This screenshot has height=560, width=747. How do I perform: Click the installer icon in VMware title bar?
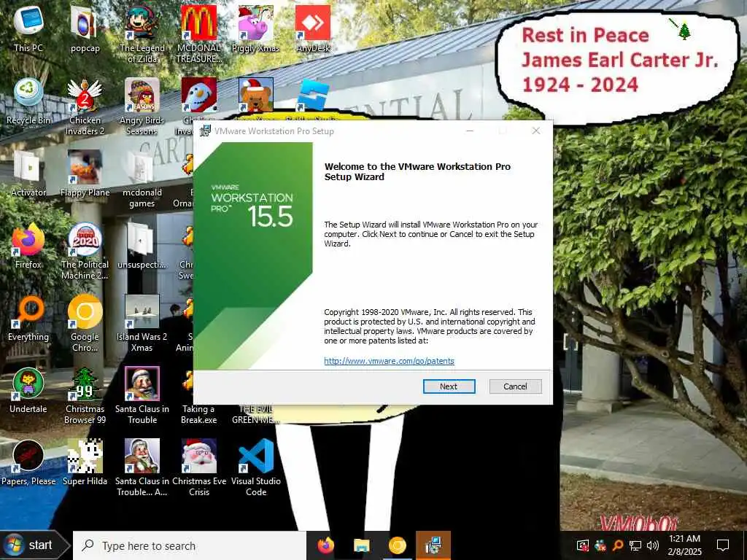click(x=205, y=131)
